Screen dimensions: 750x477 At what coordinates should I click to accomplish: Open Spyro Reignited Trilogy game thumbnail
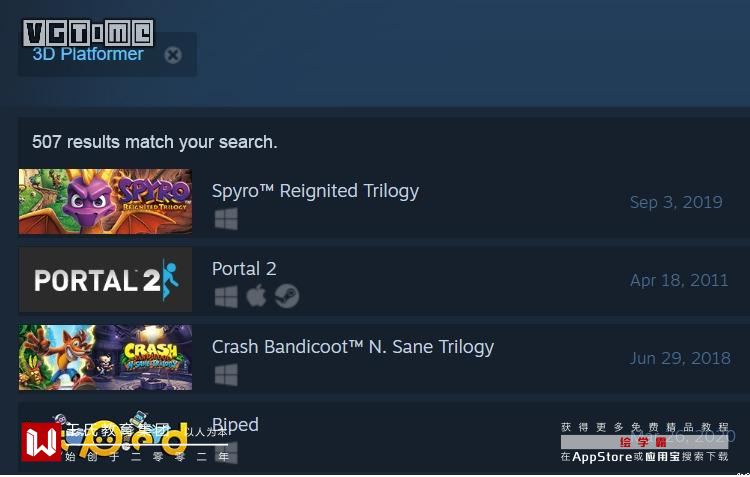tap(105, 201)
